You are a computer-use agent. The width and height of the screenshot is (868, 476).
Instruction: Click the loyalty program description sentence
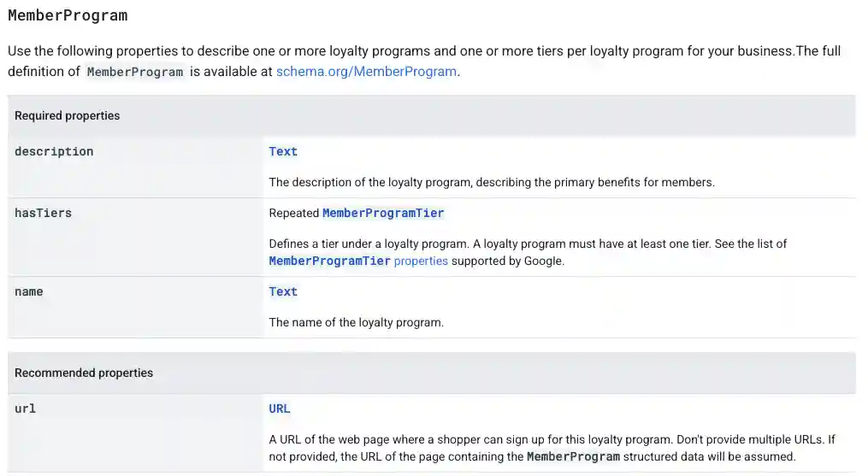click(491, 182)
